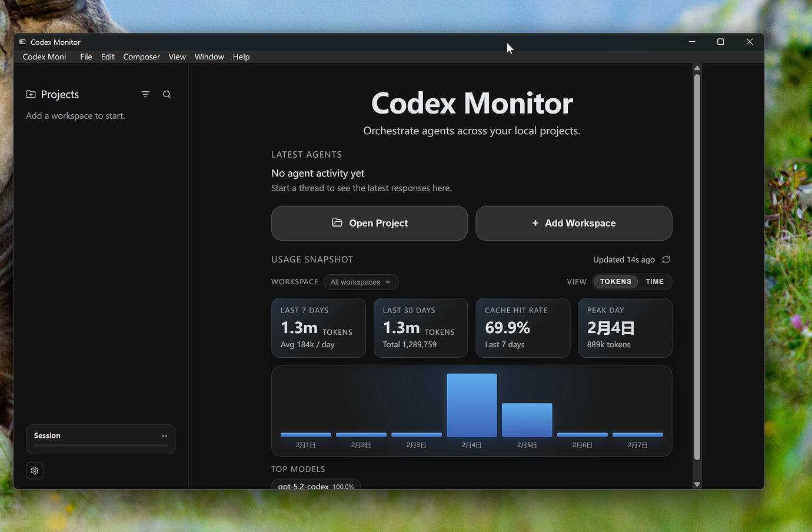Click the Add Workspace button
Viewport: 812px width, 532px height.
574,223
